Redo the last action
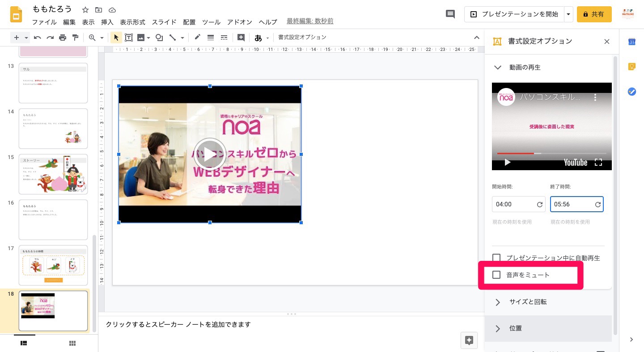 click(50, 38)
